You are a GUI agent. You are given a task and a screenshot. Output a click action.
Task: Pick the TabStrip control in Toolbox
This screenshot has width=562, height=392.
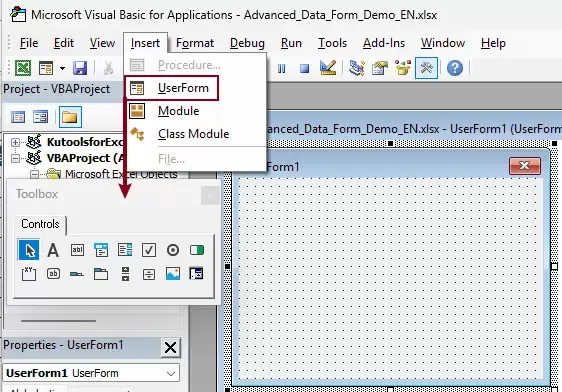[x=77, y=274]
